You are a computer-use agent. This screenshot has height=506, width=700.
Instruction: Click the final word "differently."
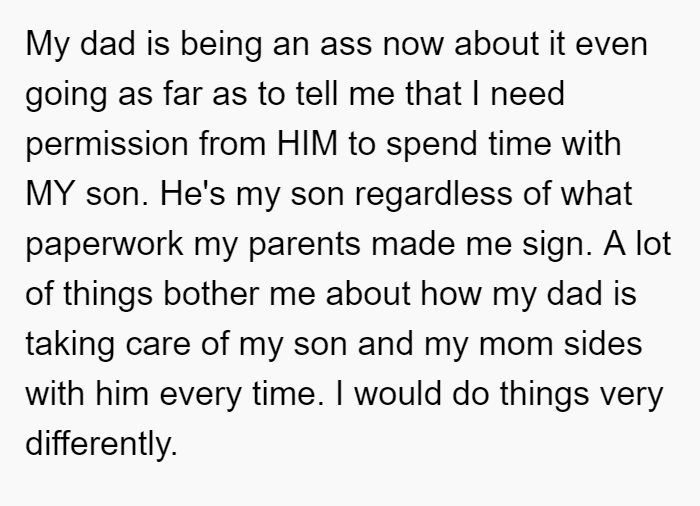click(x=101, y=444)
